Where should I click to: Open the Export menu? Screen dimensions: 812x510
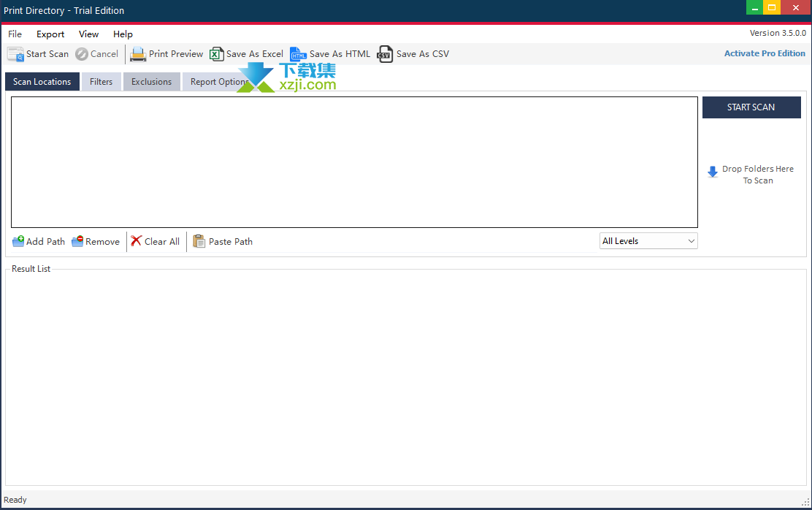point(50,34)
